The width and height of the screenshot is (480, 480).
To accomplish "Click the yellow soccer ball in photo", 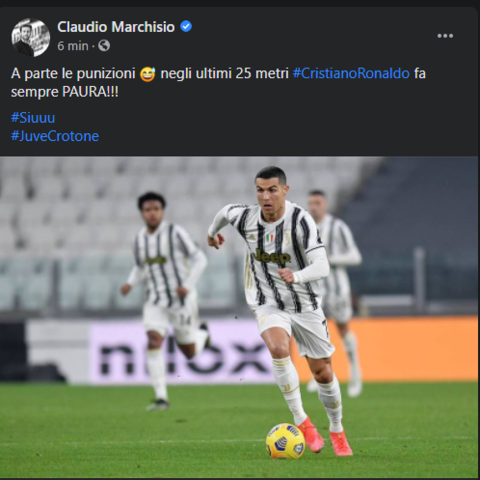I will pos(285,441).
